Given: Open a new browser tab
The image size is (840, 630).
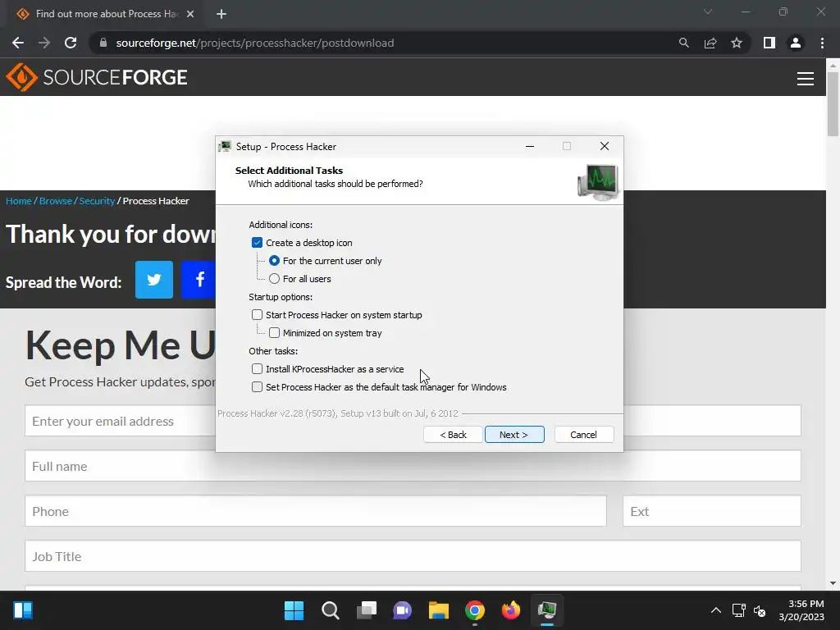Looking at the screenshot, I should pos(221,14).
